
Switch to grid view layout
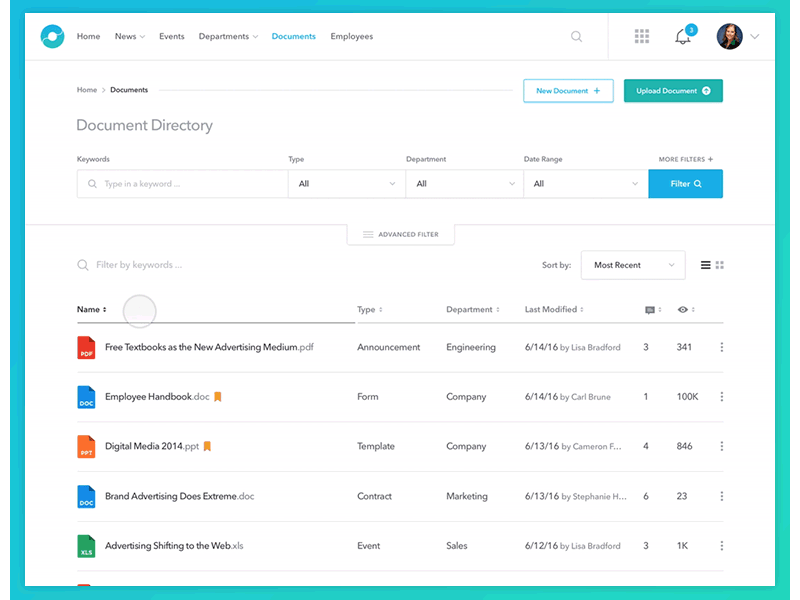(720, 265)
